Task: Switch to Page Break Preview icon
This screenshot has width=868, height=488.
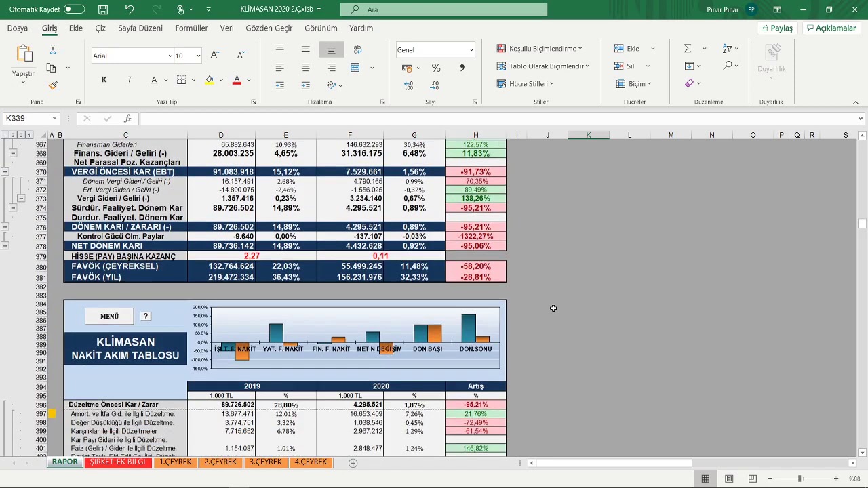Action: tap(752, 479)
